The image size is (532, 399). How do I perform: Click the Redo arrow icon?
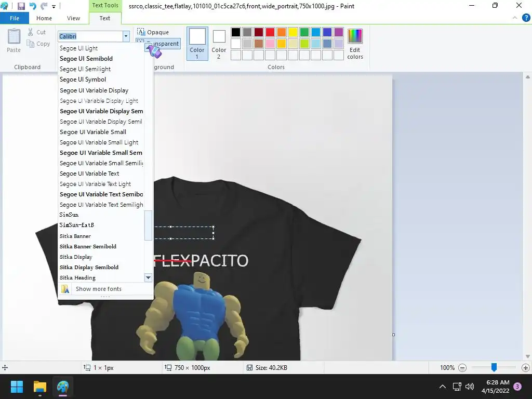click(44, 6)
